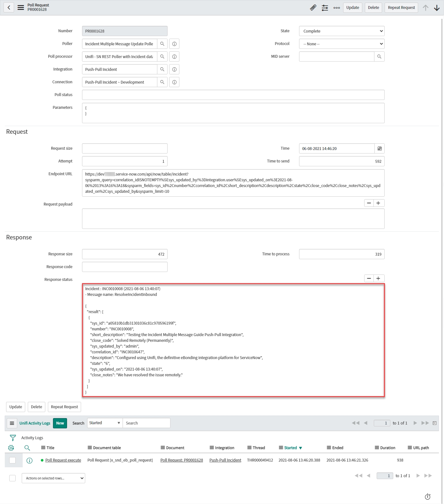Open the Time calendar date picker

(380, 148)
